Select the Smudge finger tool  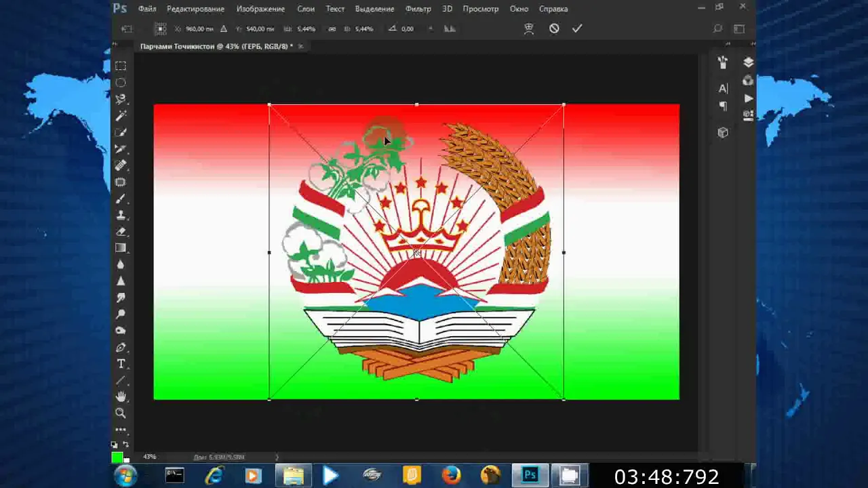[121, 298]
